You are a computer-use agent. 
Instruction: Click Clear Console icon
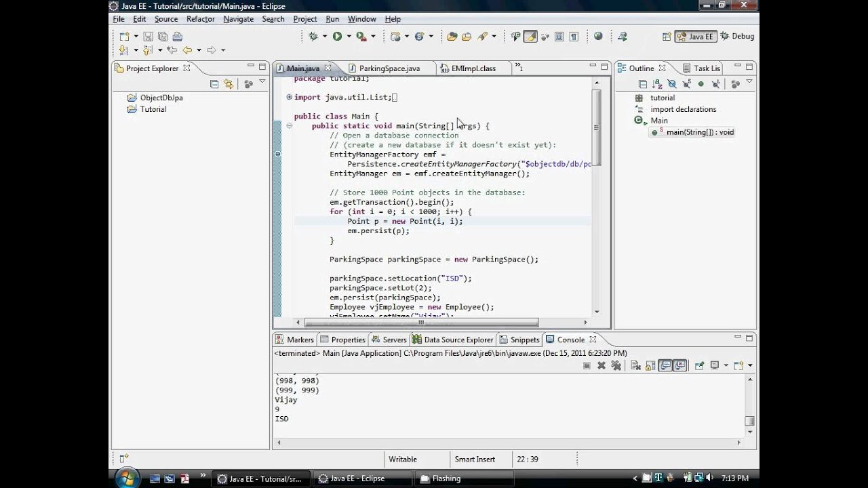635,365
